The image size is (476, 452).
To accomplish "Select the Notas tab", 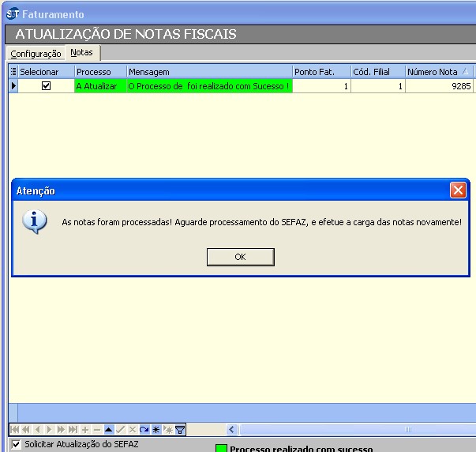I will [x=81, y=53].
